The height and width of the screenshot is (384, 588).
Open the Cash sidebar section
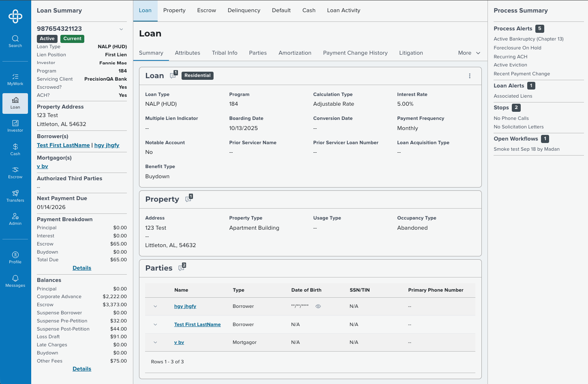[15, 149]
